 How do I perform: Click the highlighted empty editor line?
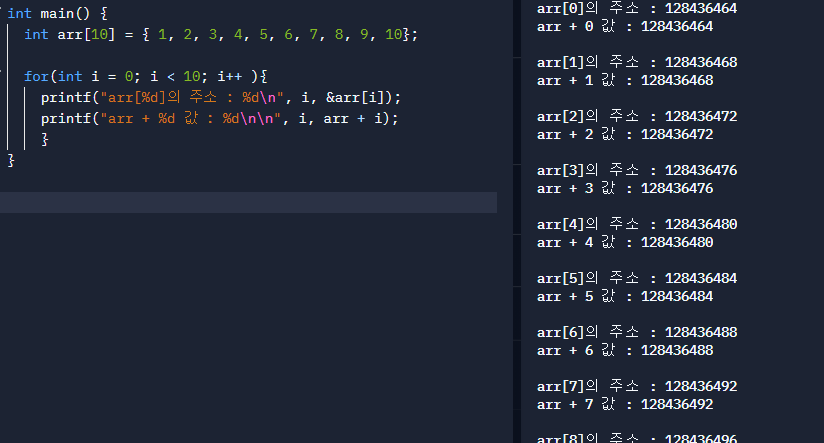248,202
